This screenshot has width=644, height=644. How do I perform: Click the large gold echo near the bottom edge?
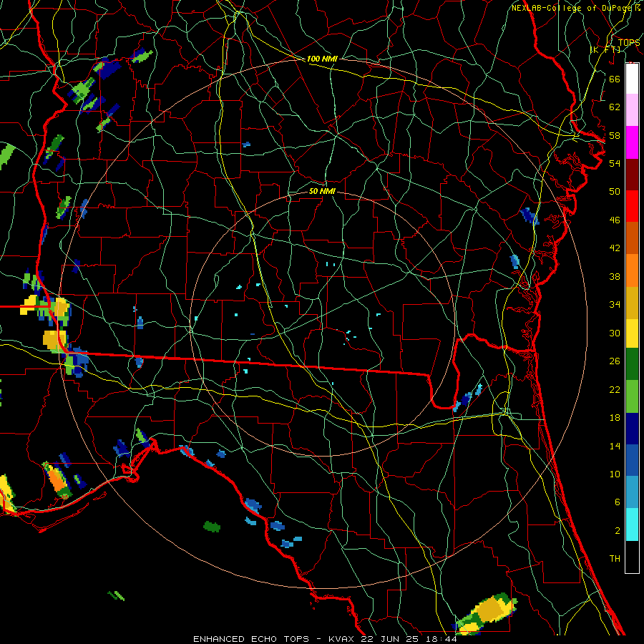pyautogui.click(x=490, y=610)
